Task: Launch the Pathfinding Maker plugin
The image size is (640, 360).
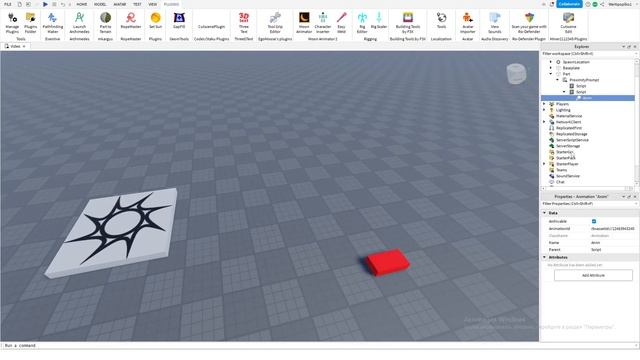Action: tap(53, 23)
